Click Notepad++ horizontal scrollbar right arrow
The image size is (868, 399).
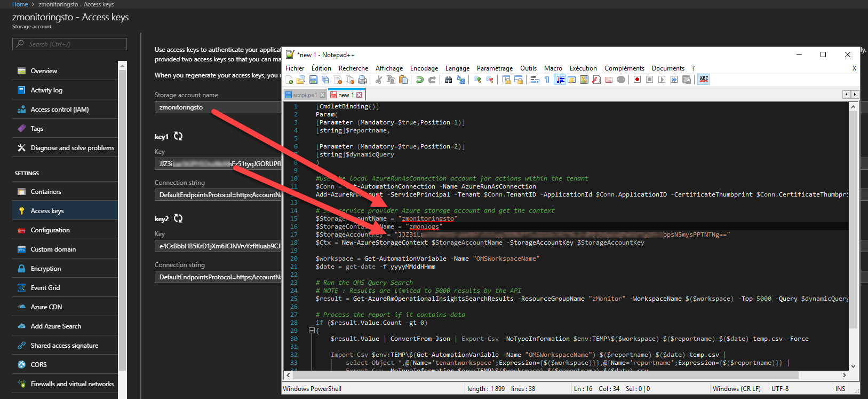(844, 375)
